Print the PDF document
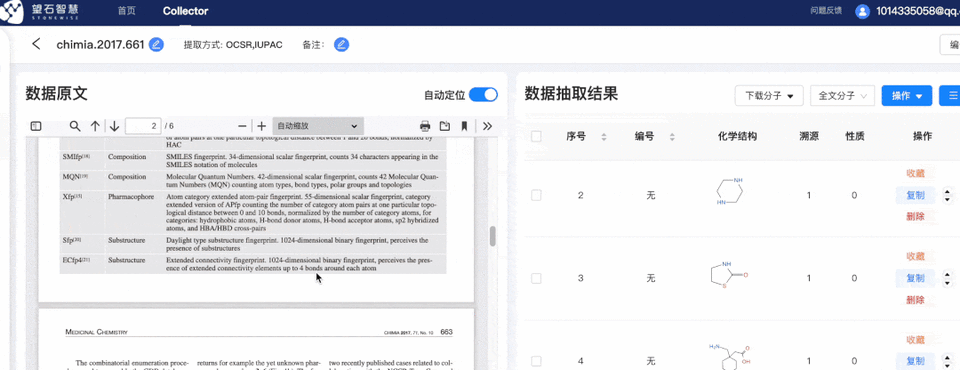The height and width of the screenshot is (370, 960). pyautogui.click(x=425, y=126)
